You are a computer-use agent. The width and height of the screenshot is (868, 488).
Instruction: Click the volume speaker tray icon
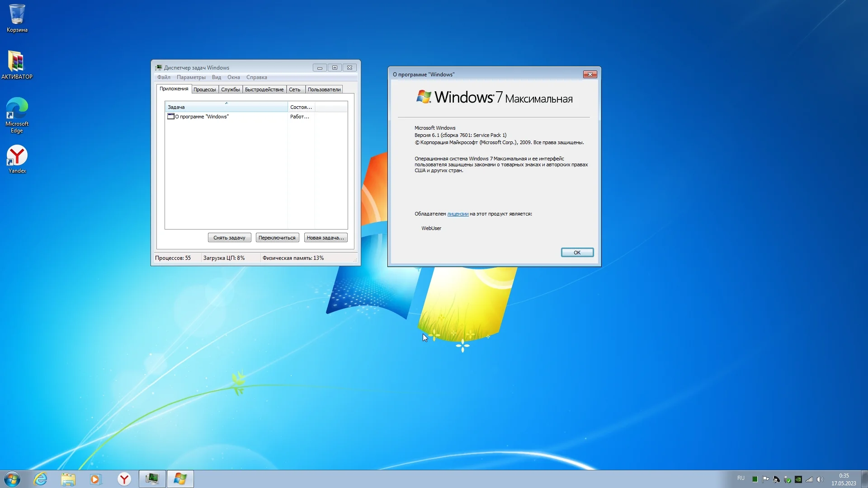(820, 479)
